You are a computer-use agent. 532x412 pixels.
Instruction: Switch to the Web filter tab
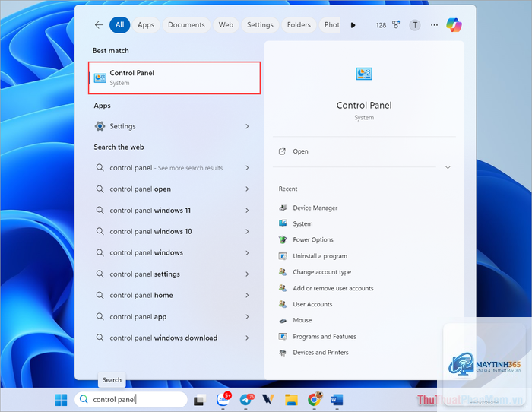pyautogui.click(x=226, y=25)
